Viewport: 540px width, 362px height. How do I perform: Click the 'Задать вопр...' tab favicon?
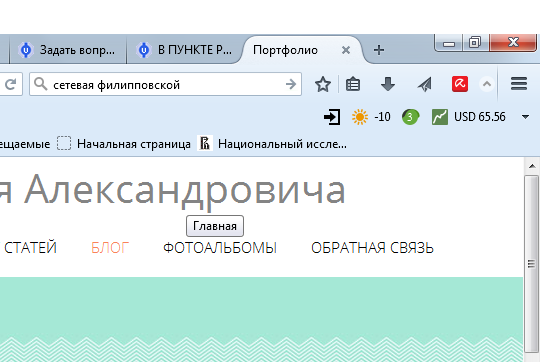click(25, 50)
